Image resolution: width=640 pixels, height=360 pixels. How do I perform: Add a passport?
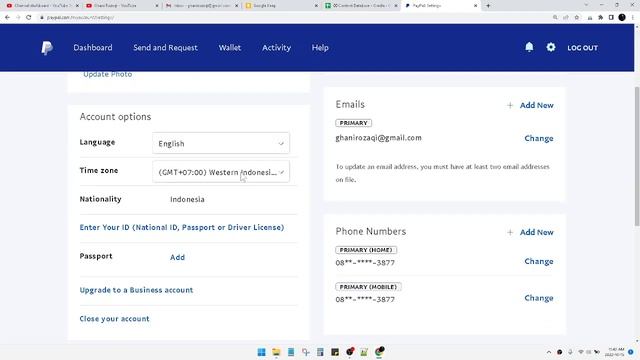point(177,257)
